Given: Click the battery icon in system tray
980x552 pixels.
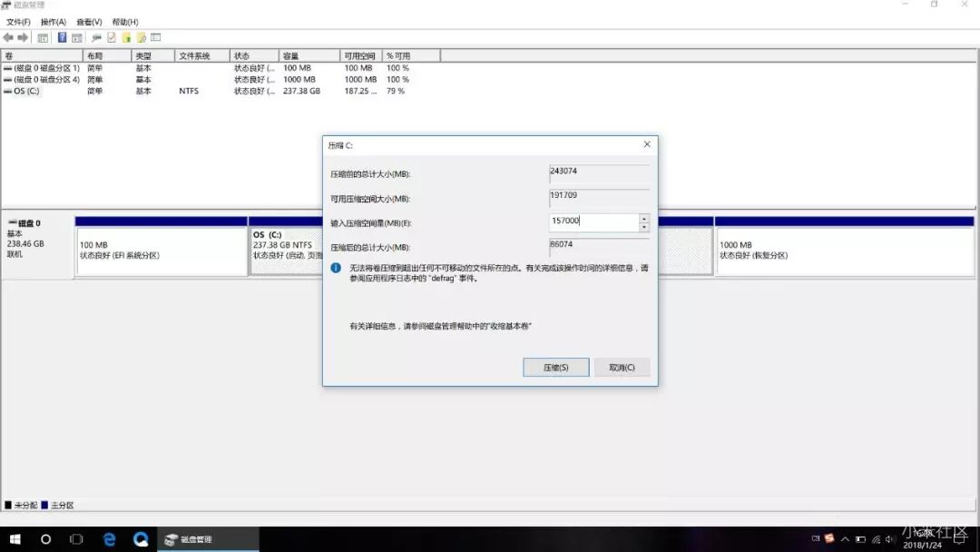Looking at the screenshot, I should pyautogui.click(x=860, y=539).
